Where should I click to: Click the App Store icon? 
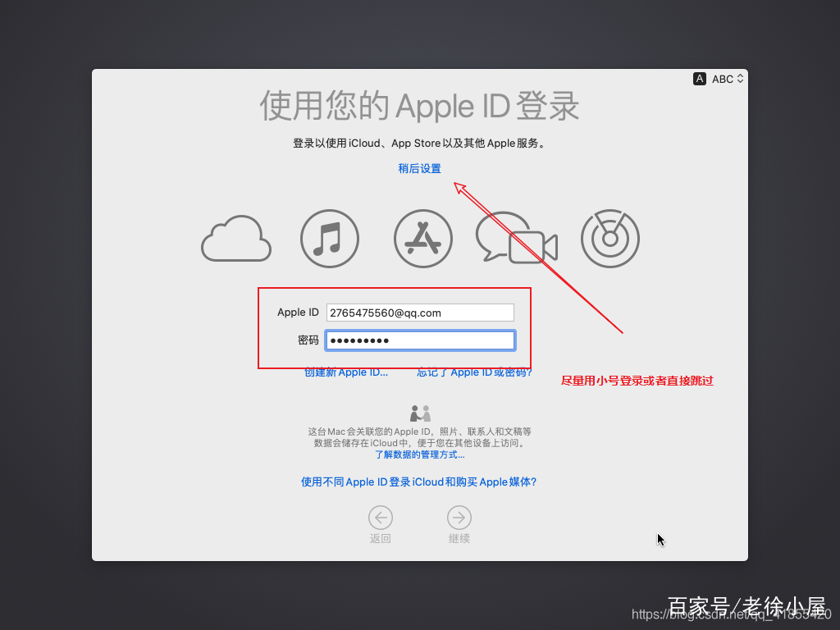click(x=423, y=239)
